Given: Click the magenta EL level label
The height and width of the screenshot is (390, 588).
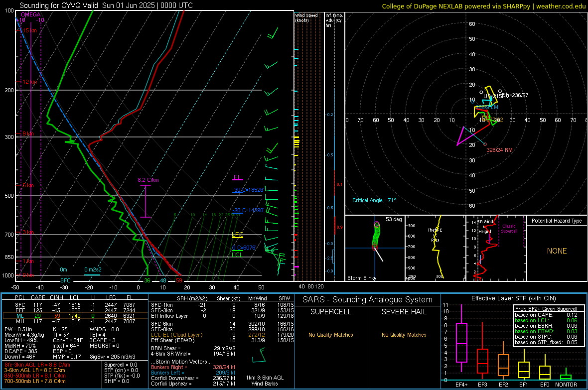Looking at the screenshot, I should coord(237,177).
